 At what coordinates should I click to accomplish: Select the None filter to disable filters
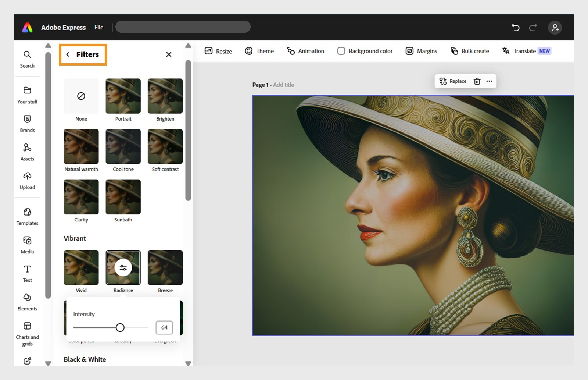(x=81, y=96)
